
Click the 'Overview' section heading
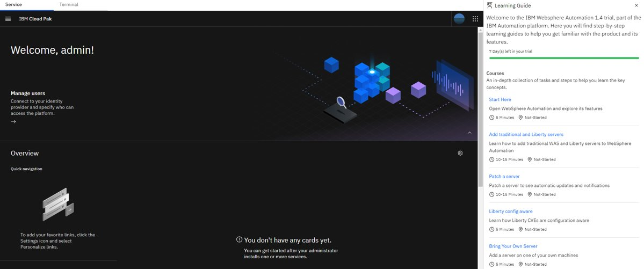tap(25, 153)
